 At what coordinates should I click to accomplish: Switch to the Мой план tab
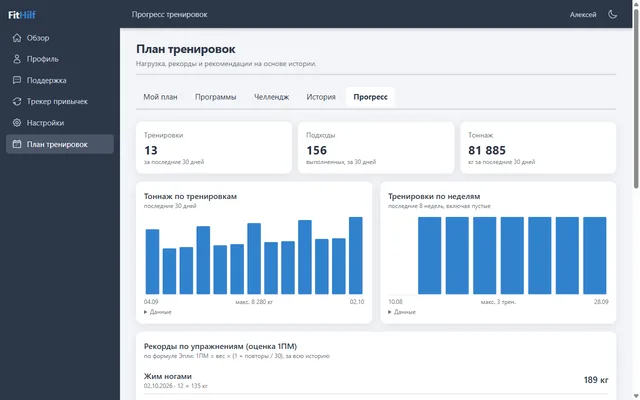point(160,97)
